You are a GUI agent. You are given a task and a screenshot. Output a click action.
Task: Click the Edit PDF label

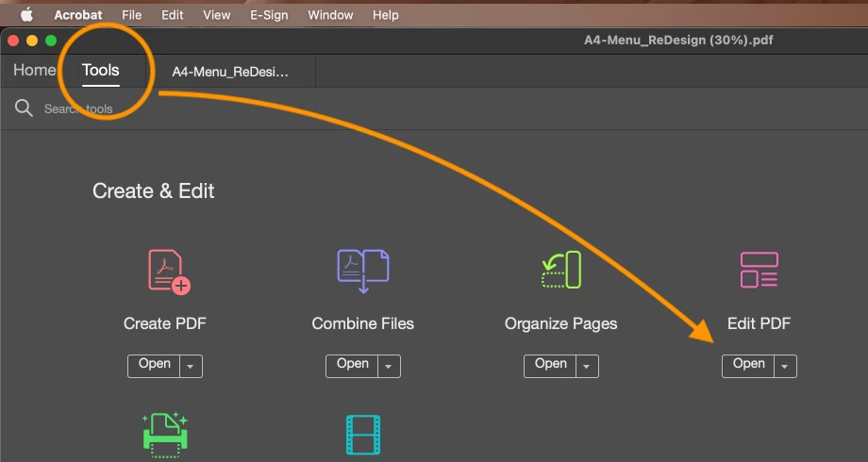coord(759,323)
